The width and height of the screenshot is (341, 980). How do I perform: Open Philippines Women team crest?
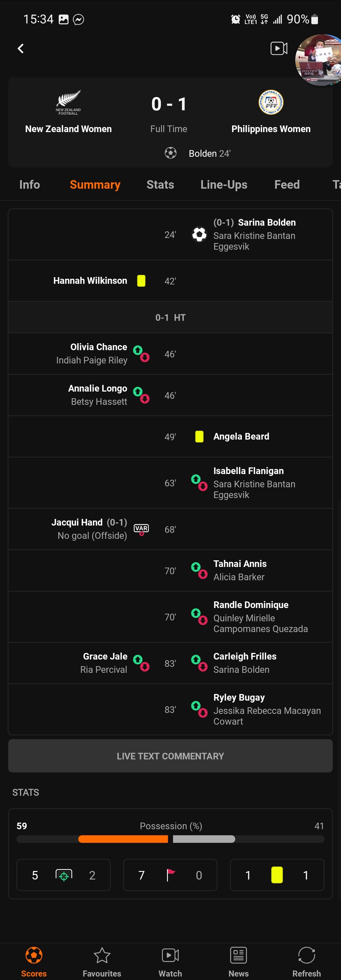(271, 102)
